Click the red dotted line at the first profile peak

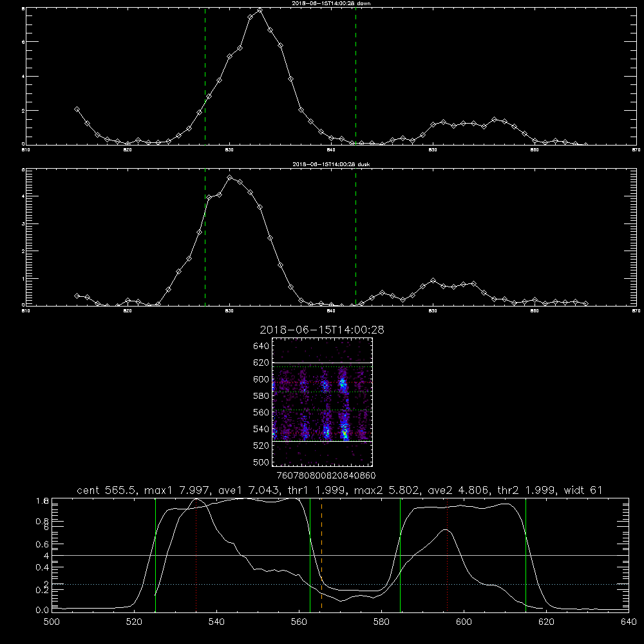(x=196, y=554)
